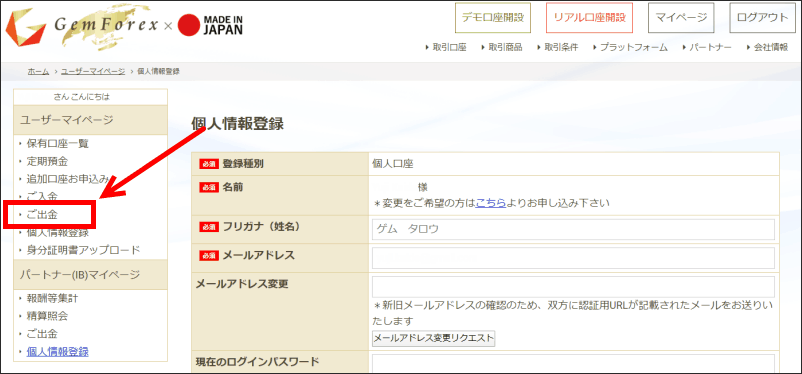Open 個人情報登録 under ユーザーマイページ section
The width and height of the screenshot is (802, 374).
click(57, 233)
